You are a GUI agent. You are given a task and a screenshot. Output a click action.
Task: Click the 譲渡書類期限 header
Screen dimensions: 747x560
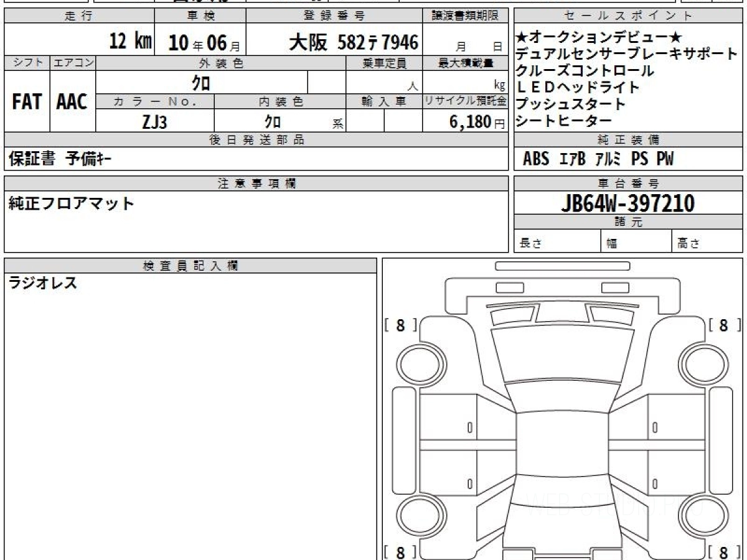click(466, 16)
